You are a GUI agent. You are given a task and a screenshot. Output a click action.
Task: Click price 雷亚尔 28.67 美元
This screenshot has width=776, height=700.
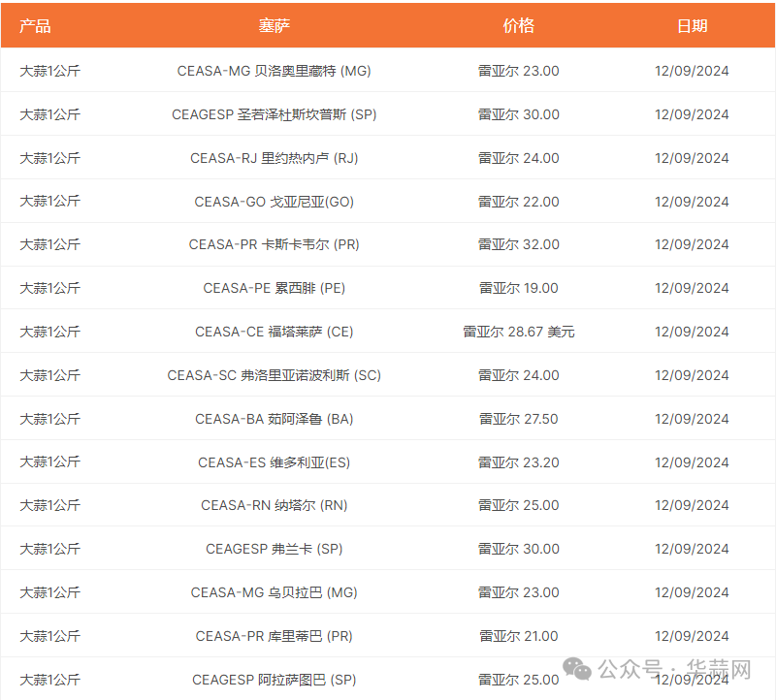[519, 332]
